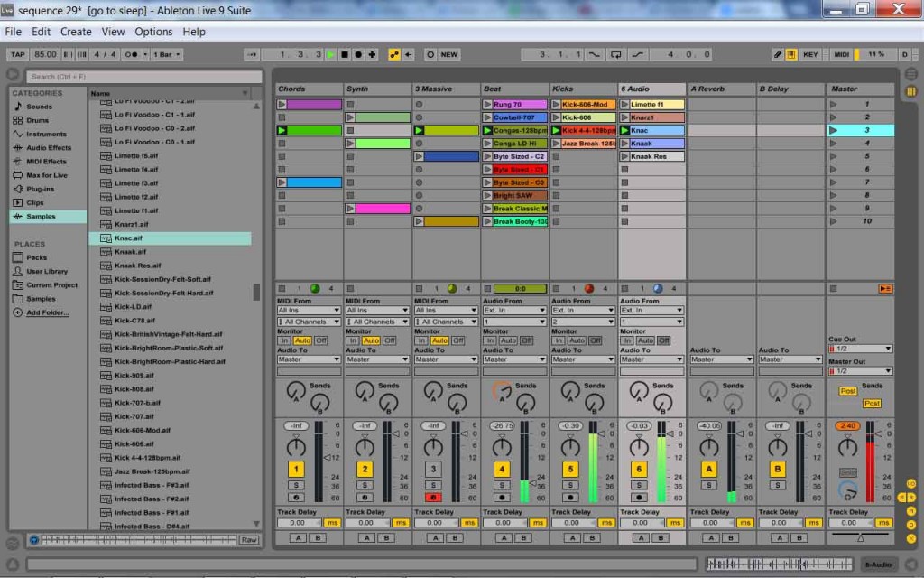Open User Library place
Viewport: 924px width, 578px height.
coord(47,271)
